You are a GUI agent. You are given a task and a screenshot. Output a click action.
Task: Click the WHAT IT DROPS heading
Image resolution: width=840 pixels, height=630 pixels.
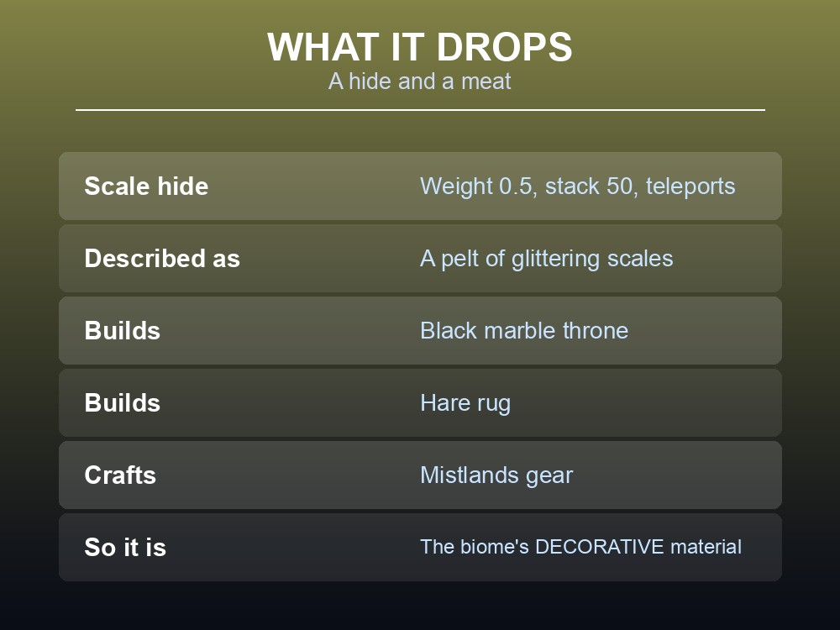(420, 47)
